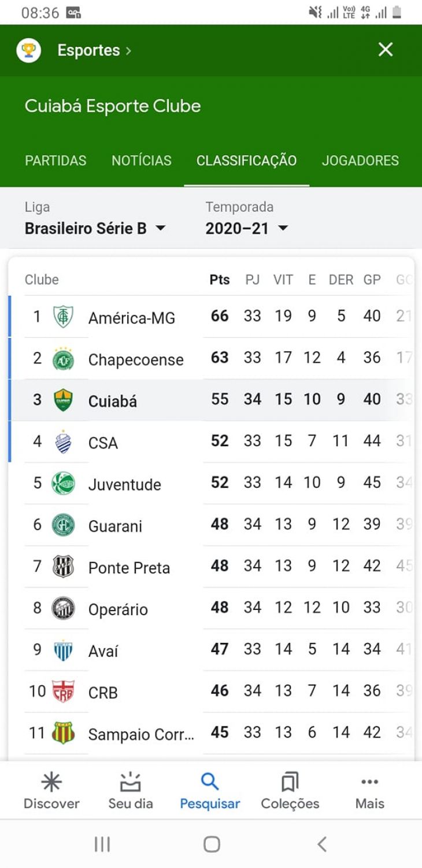Open Coleções in the bottom navigation
Viewport: 422px width, 868px height.
click(290, 792)
